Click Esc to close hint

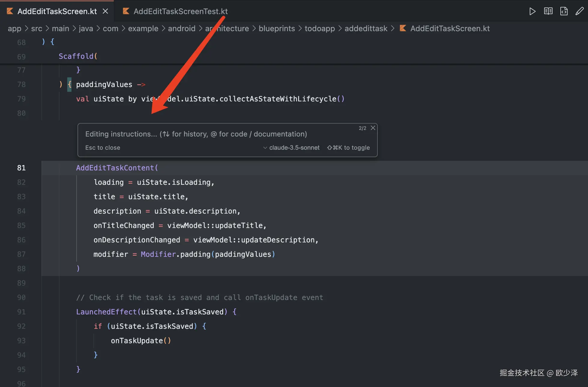103,148
